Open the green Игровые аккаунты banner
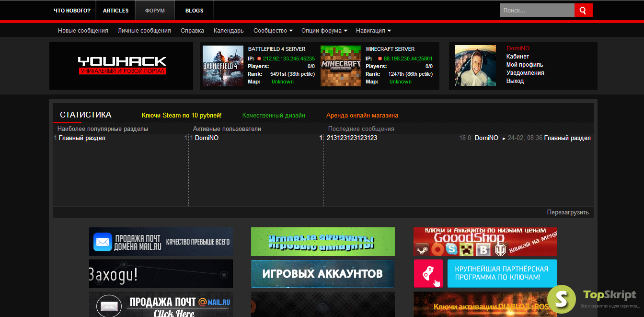The height and width of the screenshot is (317, 644). (323, 241)
